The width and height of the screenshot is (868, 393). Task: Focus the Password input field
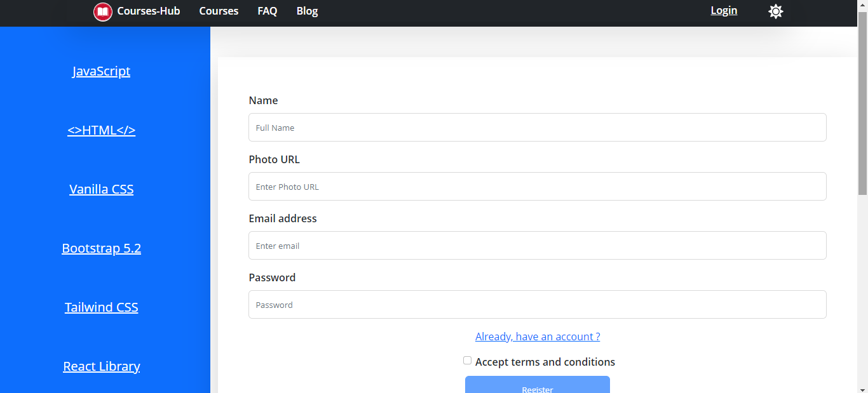(x=537, y=305)
